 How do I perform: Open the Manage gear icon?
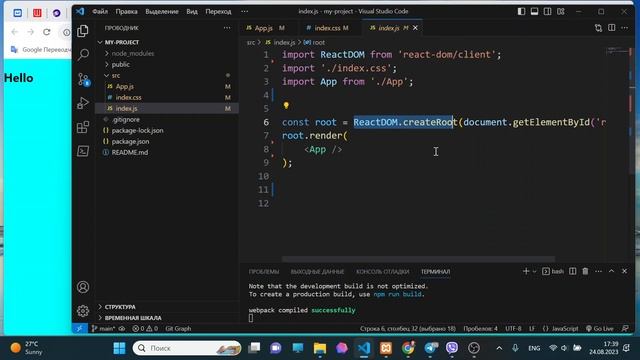coord(83,311)
